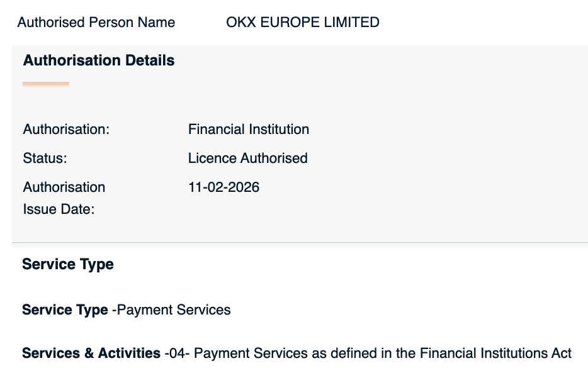Click the "Authorisation Details" section heading
Image resolution: width=588 pixels, height=390 pixels.
coord(99,61)
